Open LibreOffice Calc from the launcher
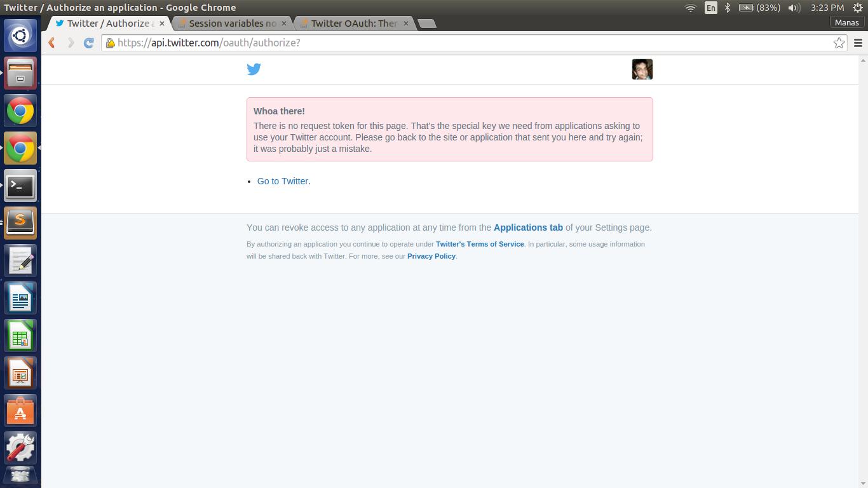The image size is (868, 488). coord(20,335)
